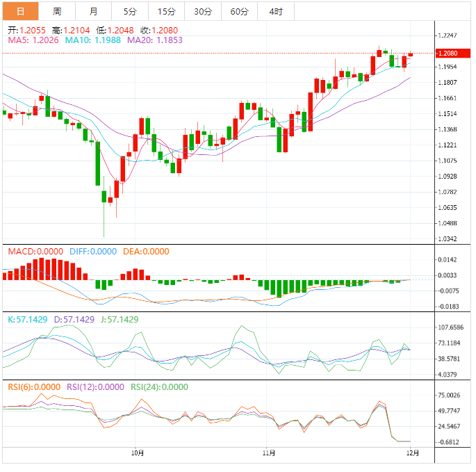Click the DEA:0.0000 label

point(146,252)
